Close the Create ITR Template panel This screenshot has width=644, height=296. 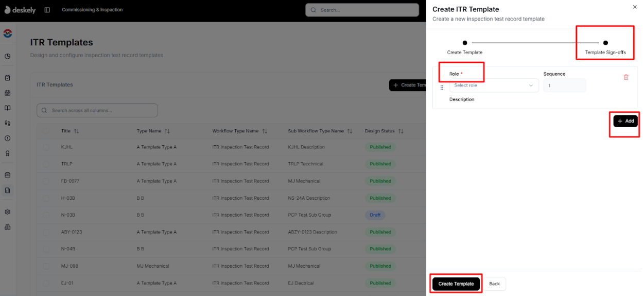[634, 7]
